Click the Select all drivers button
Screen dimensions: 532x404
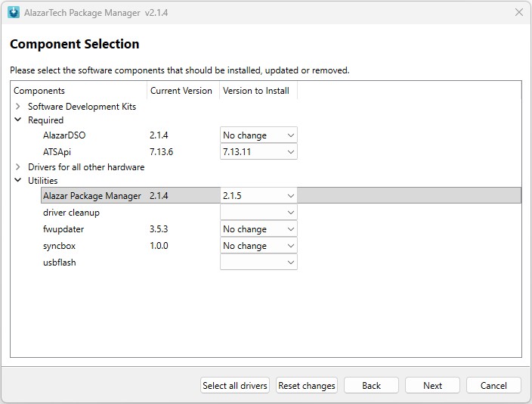click(235, 385)
